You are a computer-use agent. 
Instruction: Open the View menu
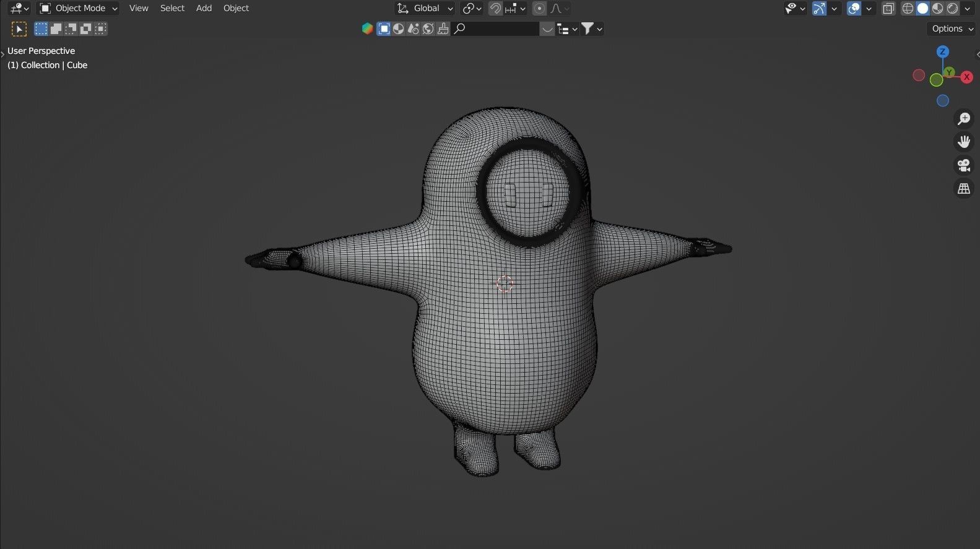tap(139, 8)
